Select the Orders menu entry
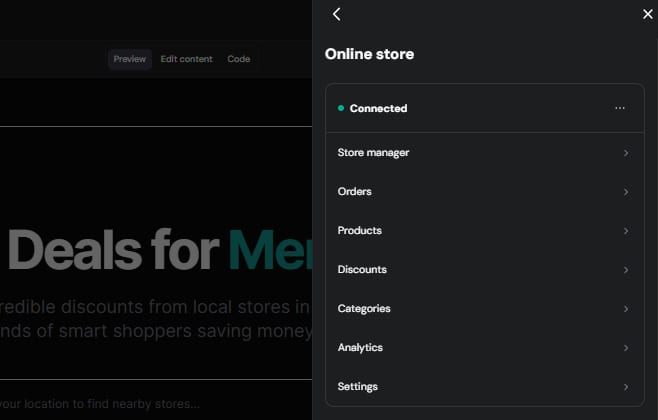 (x=355, y=191)
